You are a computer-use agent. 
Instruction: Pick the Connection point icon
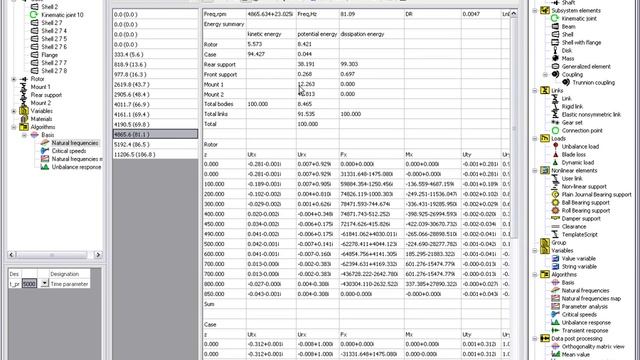tap(555, 131)
